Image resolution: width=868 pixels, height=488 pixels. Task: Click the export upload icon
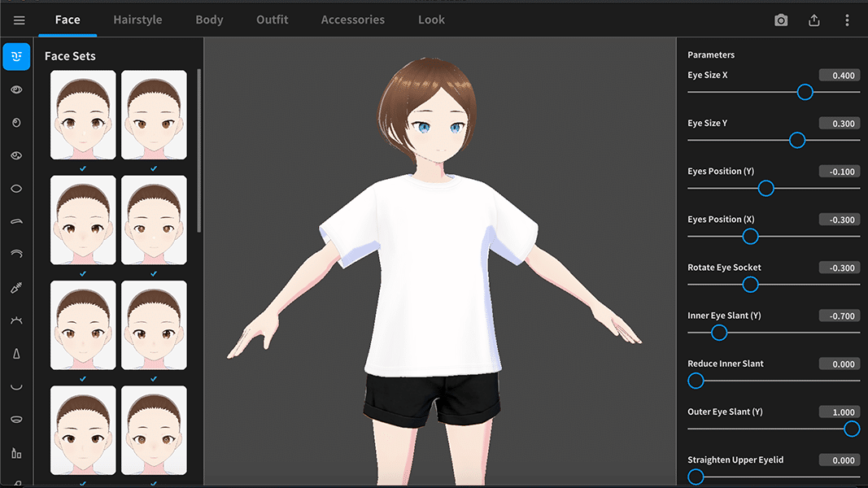813,20
